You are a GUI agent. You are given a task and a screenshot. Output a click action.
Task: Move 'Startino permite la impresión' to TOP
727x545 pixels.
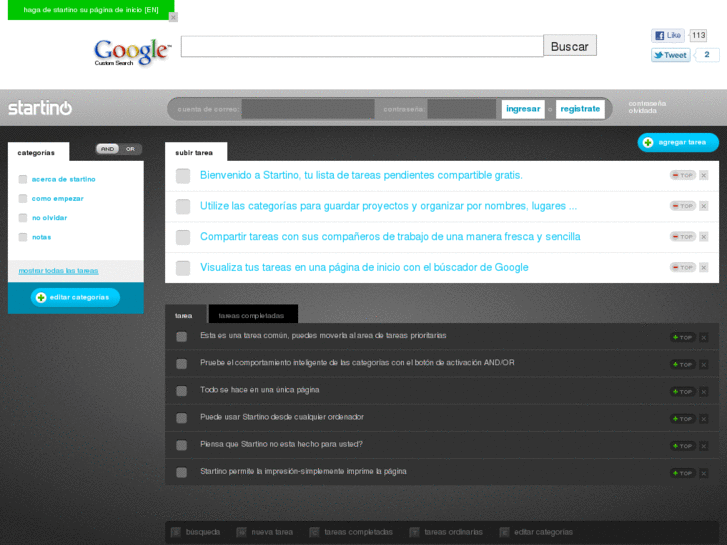682,473
